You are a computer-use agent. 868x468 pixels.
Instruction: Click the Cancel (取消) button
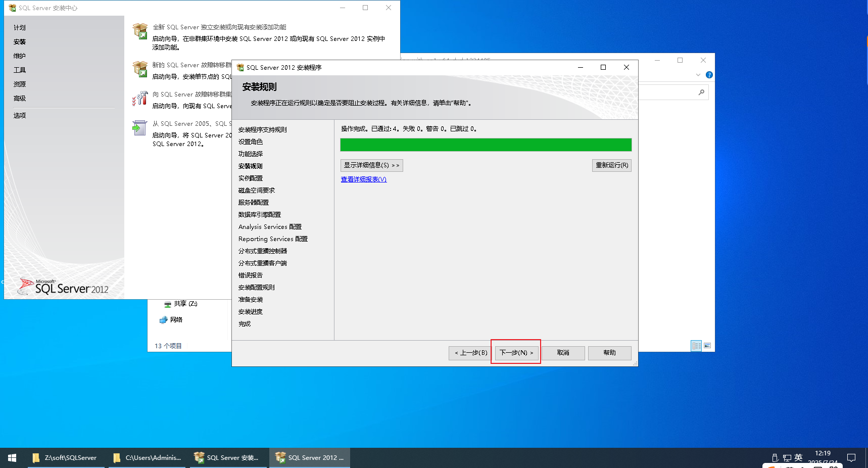pyautogui.click(x=563, y=353)
